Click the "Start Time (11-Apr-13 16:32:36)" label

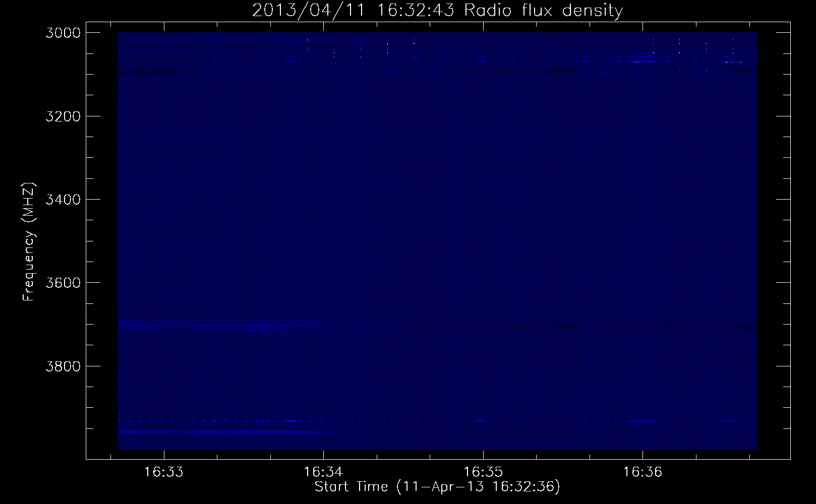(437, 487)
